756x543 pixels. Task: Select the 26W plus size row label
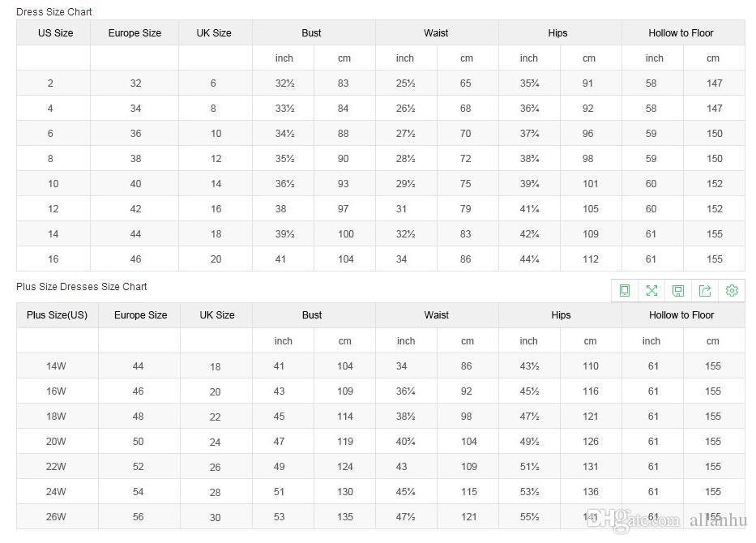click(x=56, y=517)
